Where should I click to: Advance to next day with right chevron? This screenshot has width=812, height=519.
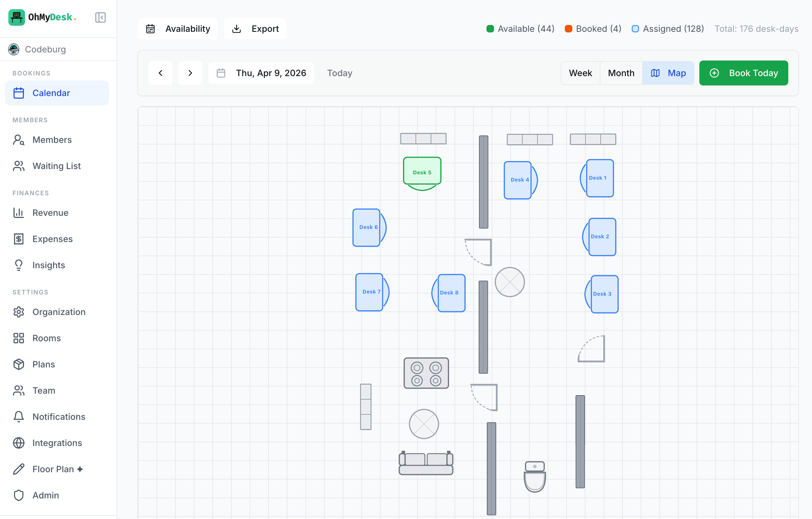pos(190,73)
